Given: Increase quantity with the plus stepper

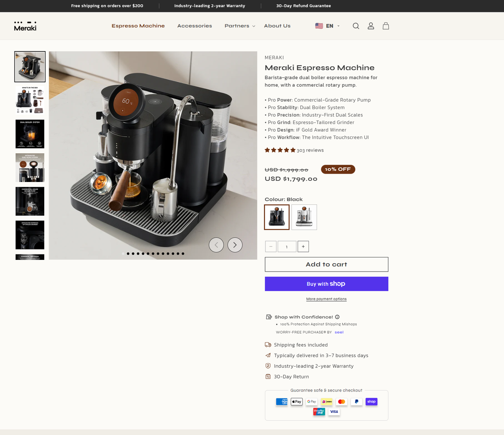Looking at the screenshot, I should (303, 246).
